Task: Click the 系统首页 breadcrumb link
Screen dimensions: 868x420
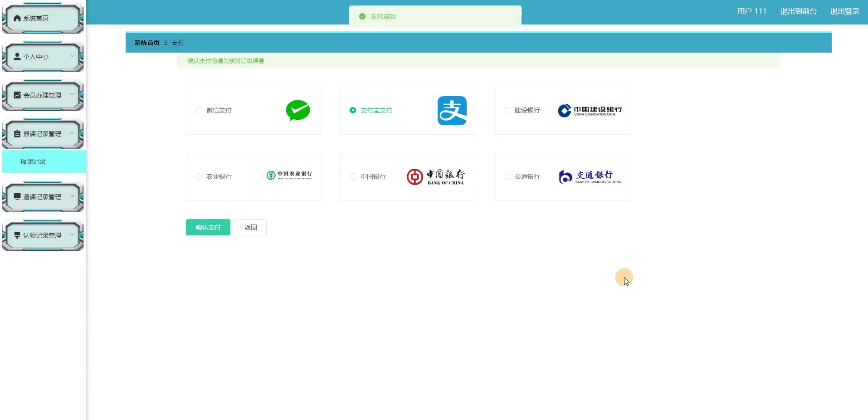Action: coord(147,43)
